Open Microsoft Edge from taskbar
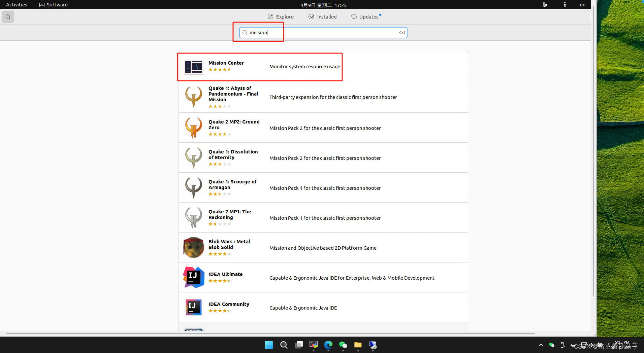Screen dimensions: 644x353 [x=328, y=345]
